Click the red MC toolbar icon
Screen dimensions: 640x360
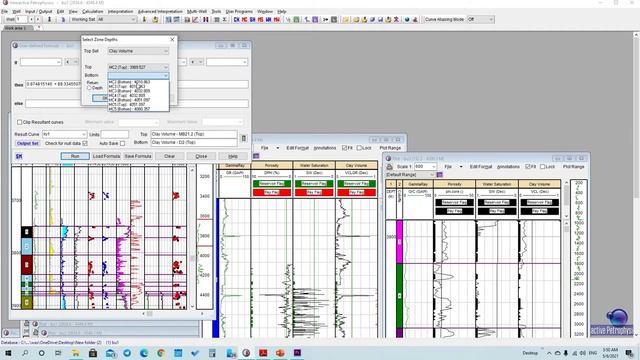[x=244, y=19]
